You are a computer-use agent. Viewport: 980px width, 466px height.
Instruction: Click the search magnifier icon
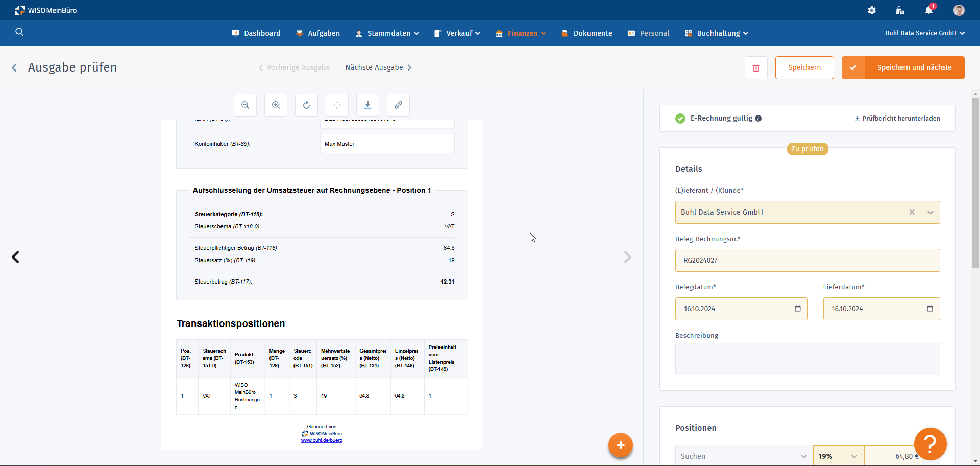(x=19, y=32)
